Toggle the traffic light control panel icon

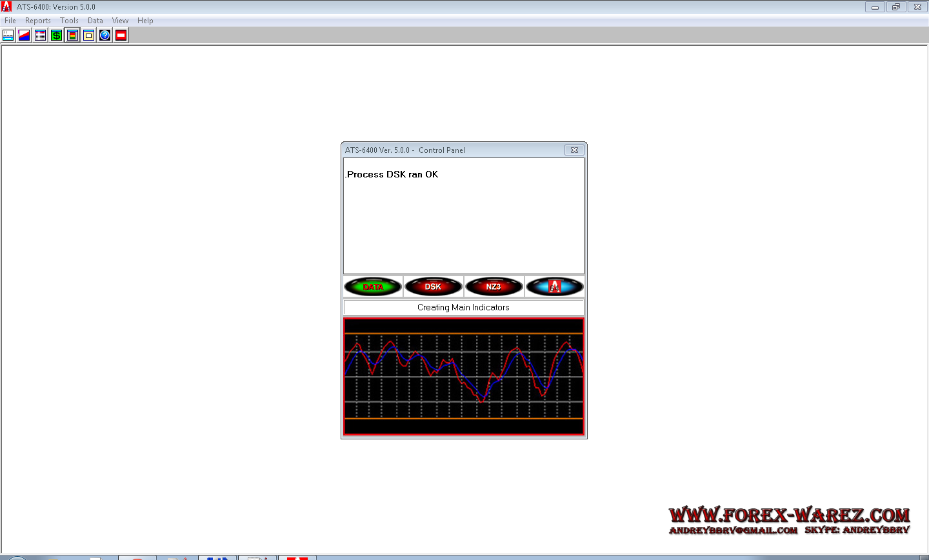73,35
